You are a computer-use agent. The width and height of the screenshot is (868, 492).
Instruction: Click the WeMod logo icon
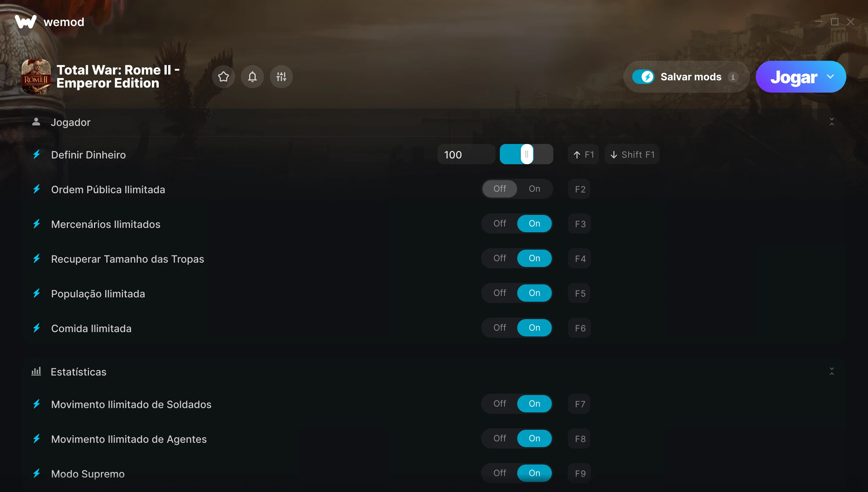click(26, 22)
